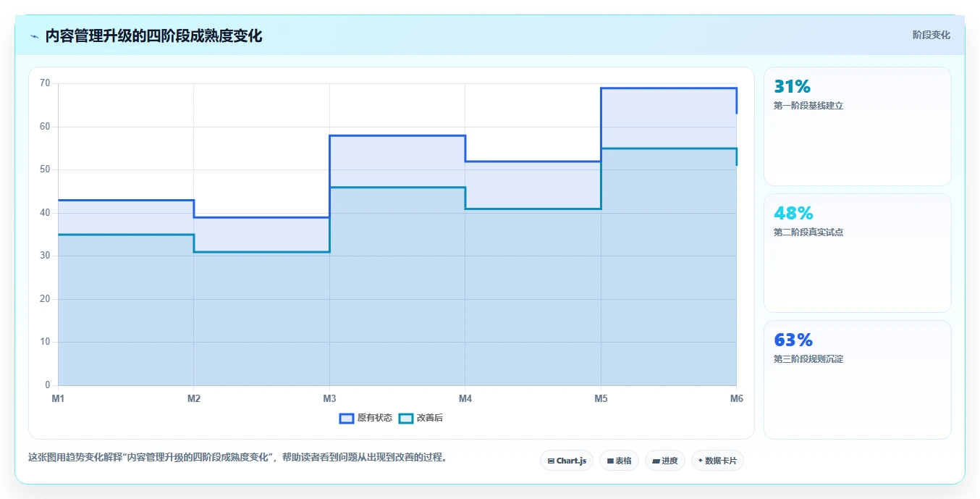The height and width of the screenshot is (499, 980).
Task: Open the 63% 第三阶段规则沉淀 card
Action: click(857, 380)
